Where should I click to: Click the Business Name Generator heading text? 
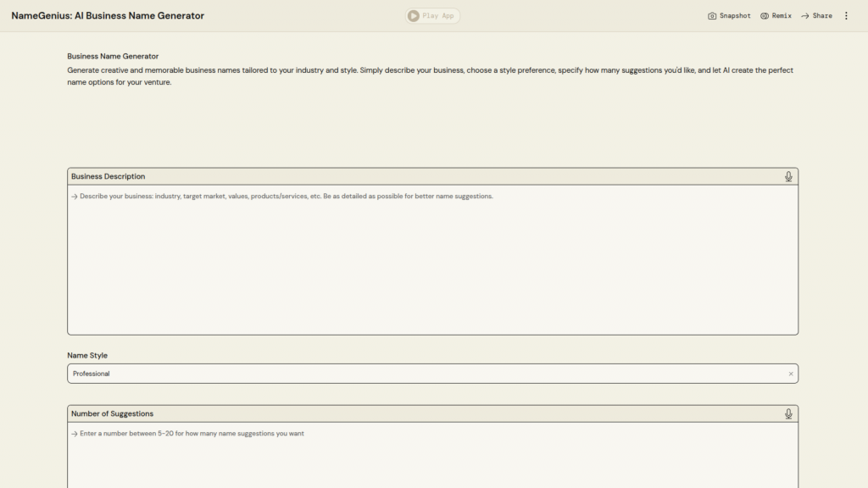point(113,56)
